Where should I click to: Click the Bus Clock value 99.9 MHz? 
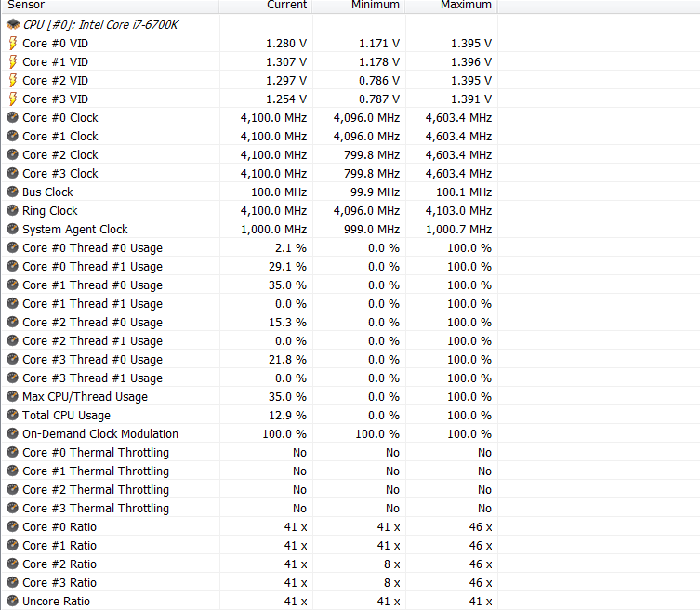click(x=375, y=192)
